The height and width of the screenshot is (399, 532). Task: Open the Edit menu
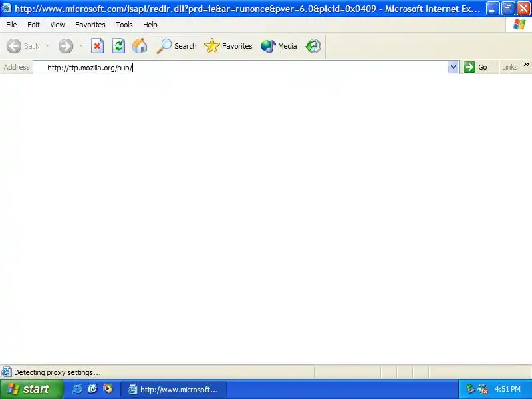[33, 25]
